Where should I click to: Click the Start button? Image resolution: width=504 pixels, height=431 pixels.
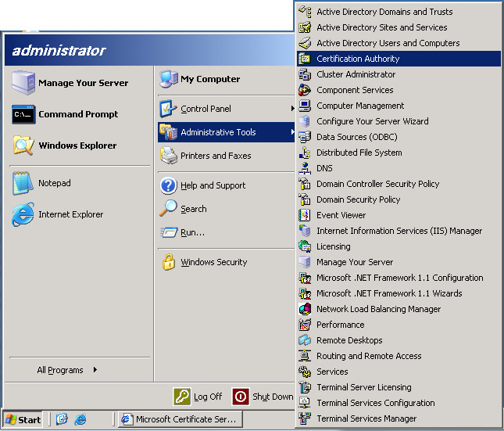[x=23, y=419]
